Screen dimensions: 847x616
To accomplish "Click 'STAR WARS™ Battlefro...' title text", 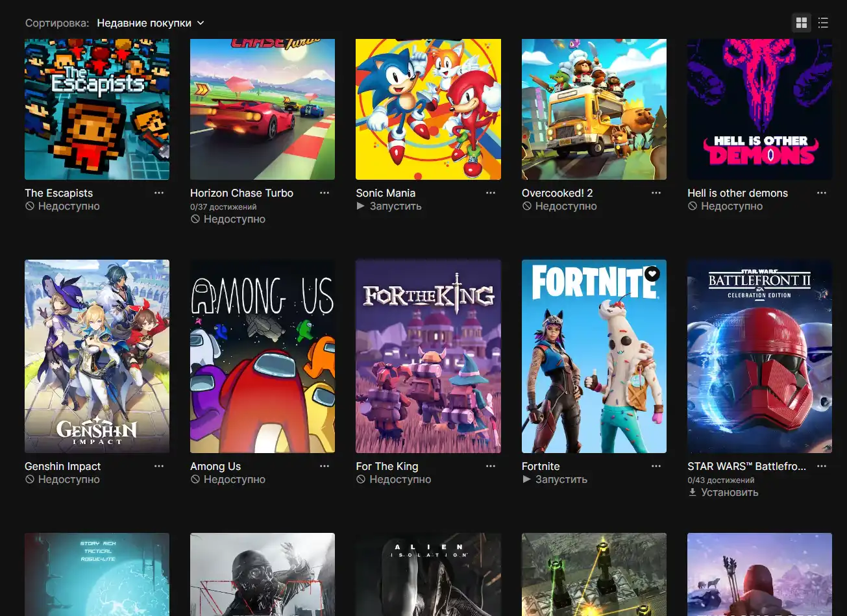I will click(x=746, y=466).
